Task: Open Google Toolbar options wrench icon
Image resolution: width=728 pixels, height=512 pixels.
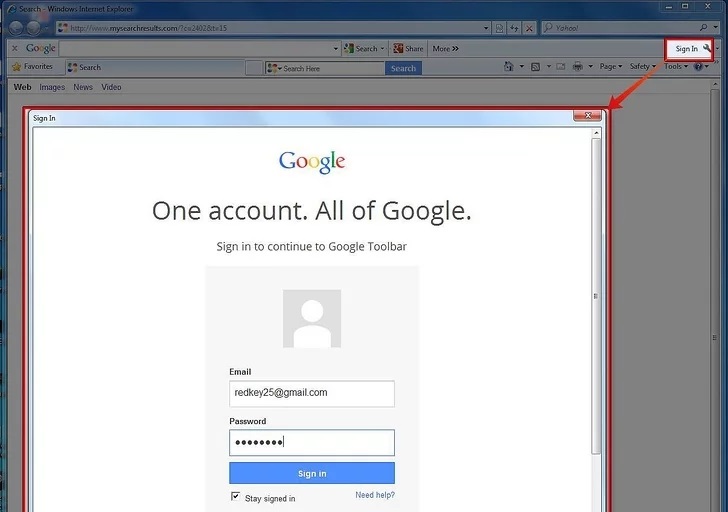Action: (x=707, y=48)
